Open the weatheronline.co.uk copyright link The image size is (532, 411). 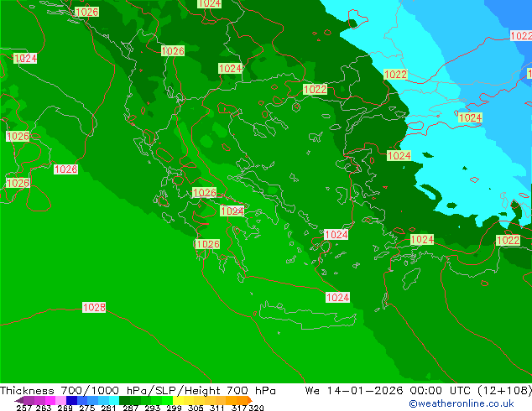(461, 404)
